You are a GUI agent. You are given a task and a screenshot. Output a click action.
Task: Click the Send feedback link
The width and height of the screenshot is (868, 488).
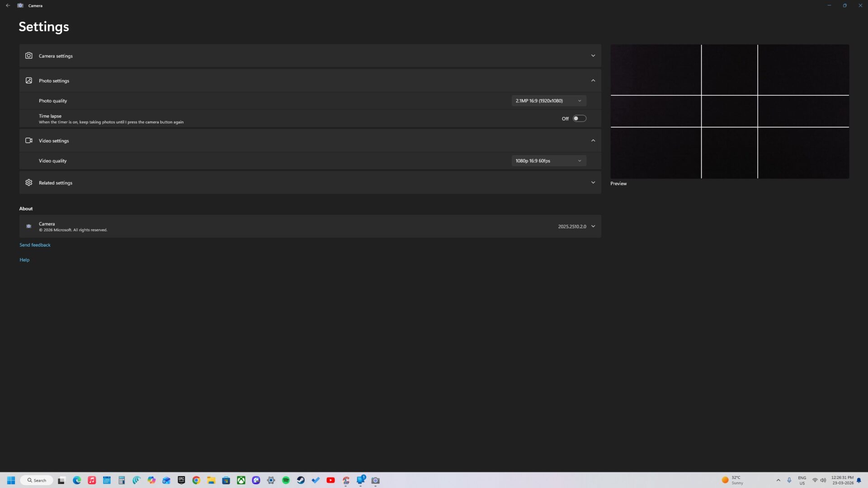tap(35, 244)
